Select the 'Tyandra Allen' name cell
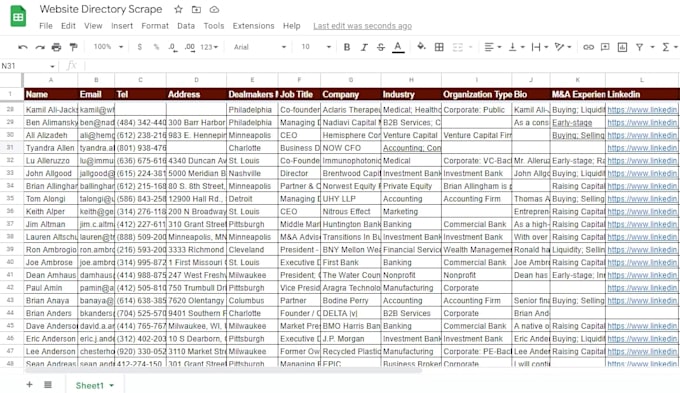The height and width of the screenshot is (393, 680). (x=51, y=148)
